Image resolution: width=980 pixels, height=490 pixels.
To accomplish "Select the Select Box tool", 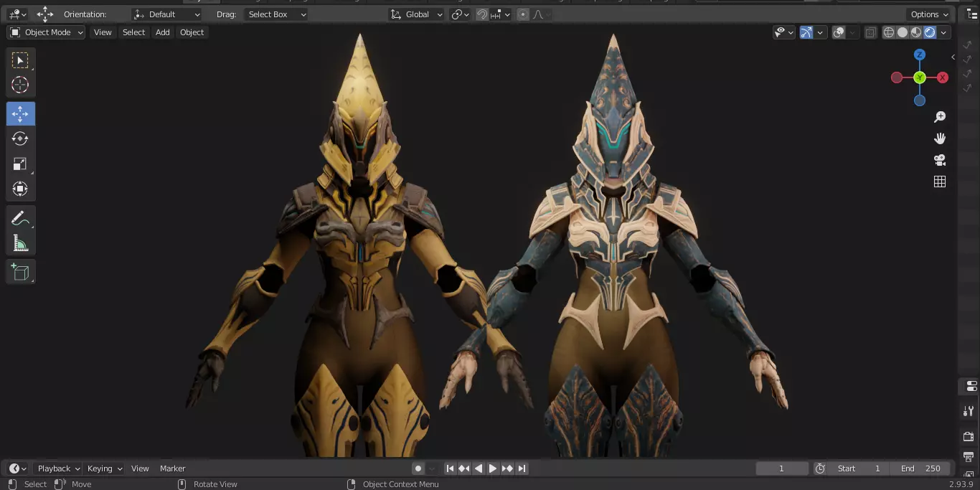I will pyautogui.click(x=20, y=60).
